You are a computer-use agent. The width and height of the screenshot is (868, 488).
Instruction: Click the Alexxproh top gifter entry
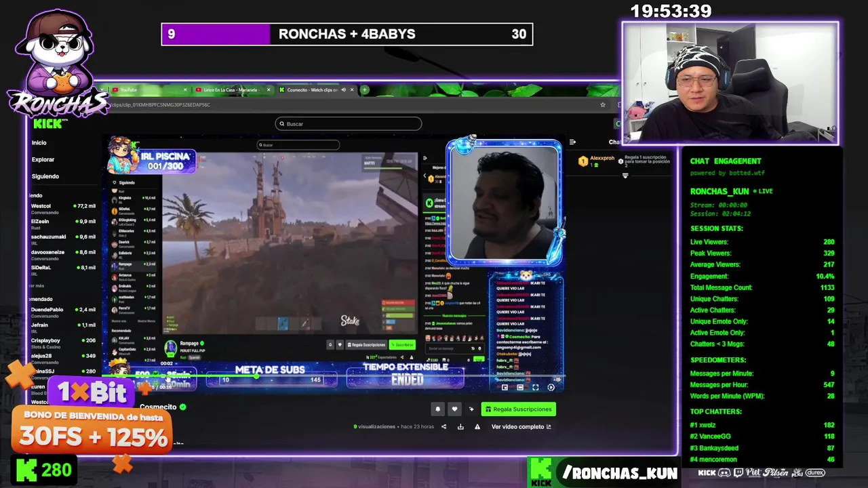click(596, 161)
